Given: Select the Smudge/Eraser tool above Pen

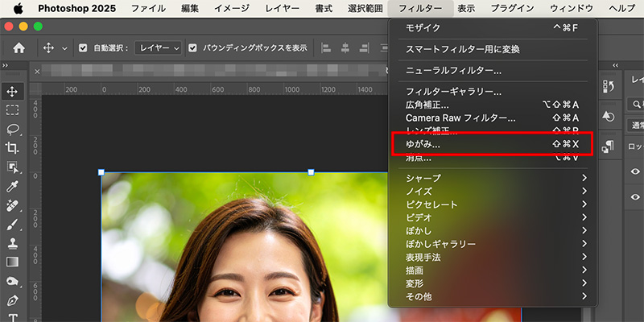Looking at the screenshot, I should pos(12,281).
